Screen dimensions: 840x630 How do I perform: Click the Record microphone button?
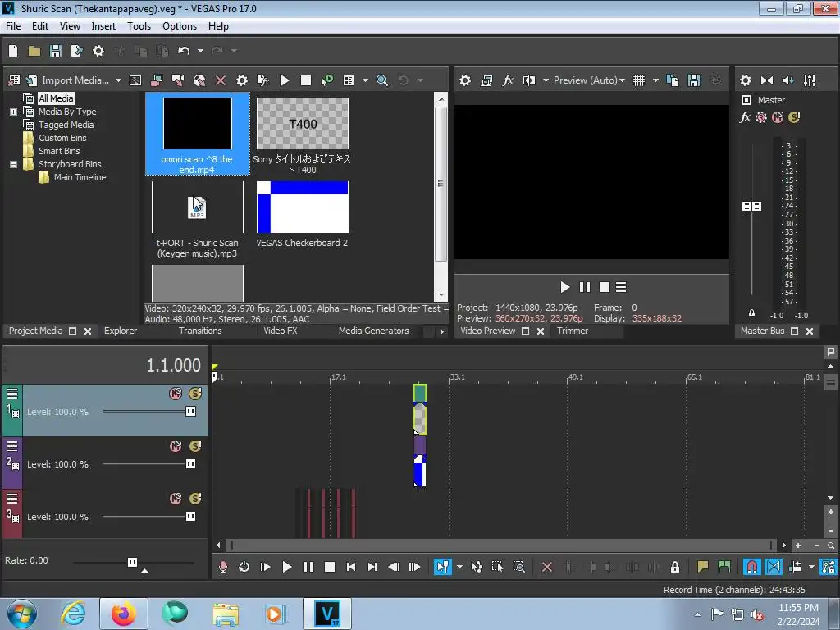(x=223, y=567)
